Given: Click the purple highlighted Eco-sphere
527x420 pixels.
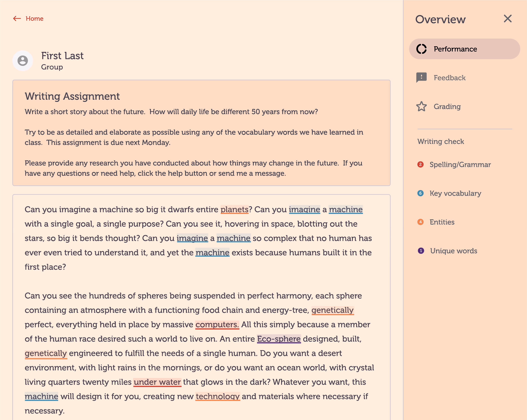Looking at the screenshot, I should (279, 339).
